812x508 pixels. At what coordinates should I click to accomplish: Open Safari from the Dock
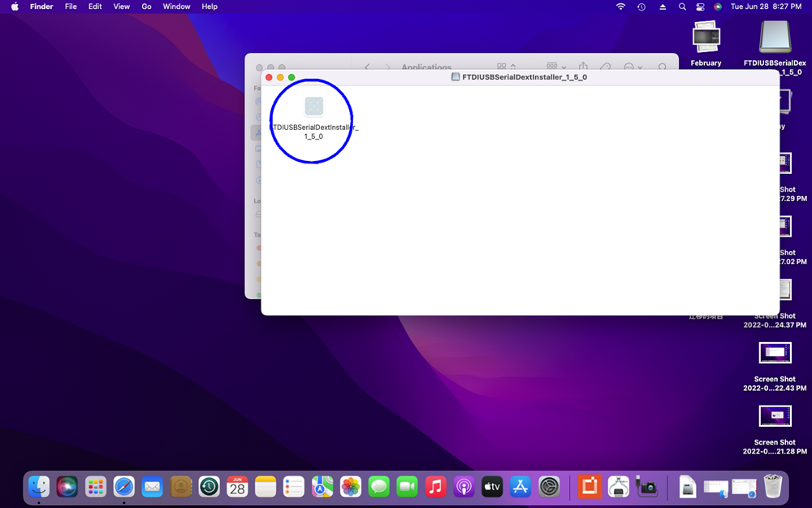click(124, 486)
